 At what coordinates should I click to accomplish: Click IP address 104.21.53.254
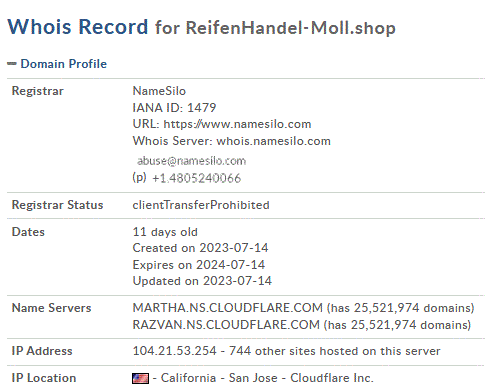pyautogui.click(x=175, y=351)
